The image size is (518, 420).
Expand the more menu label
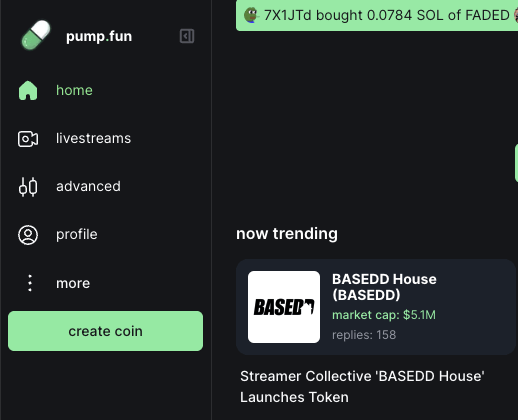[73, 283]
